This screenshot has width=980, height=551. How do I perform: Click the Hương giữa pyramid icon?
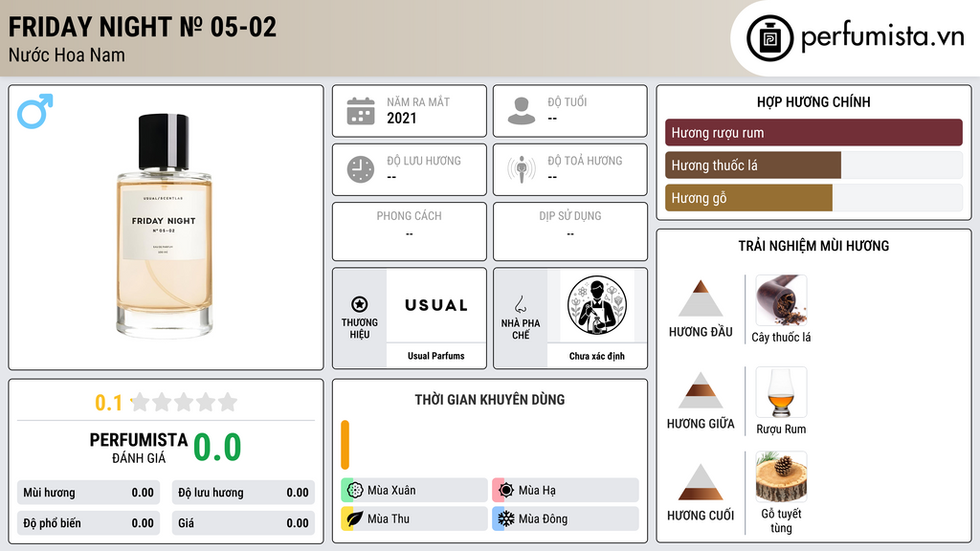701,390
